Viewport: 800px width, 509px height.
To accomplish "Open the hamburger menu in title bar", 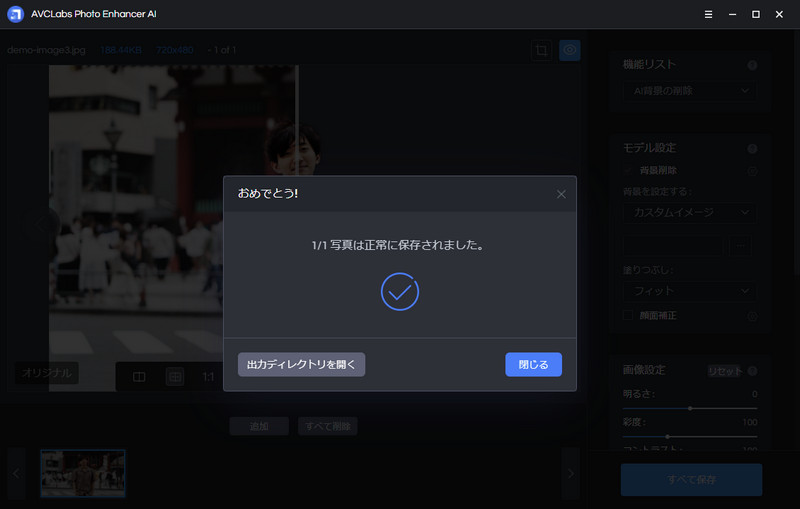I will tap(708, 14).
